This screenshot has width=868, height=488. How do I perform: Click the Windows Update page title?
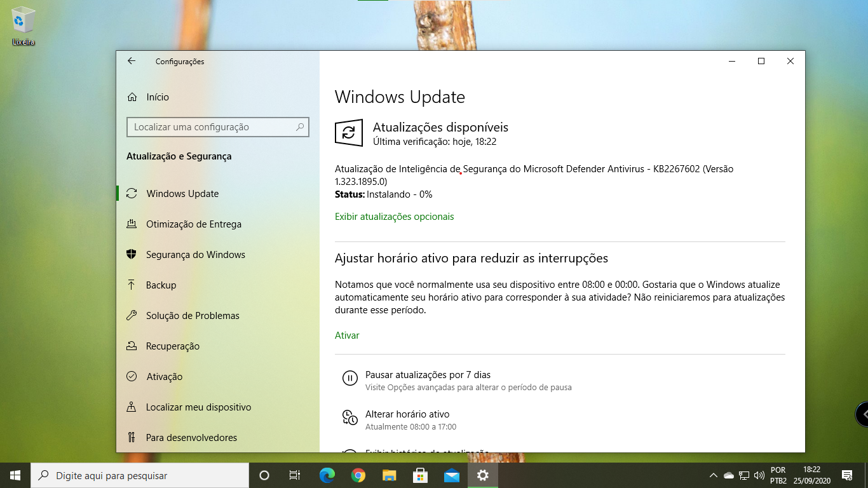[x=400, y=97]
